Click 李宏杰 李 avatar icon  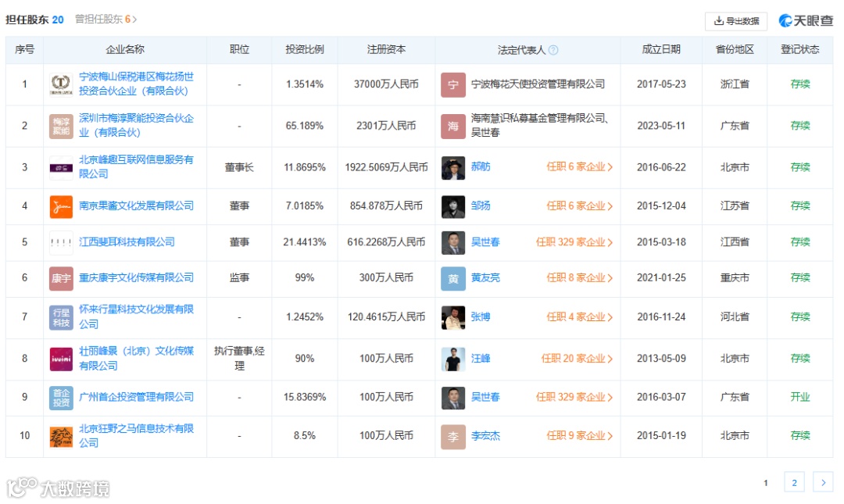(453, 436)
